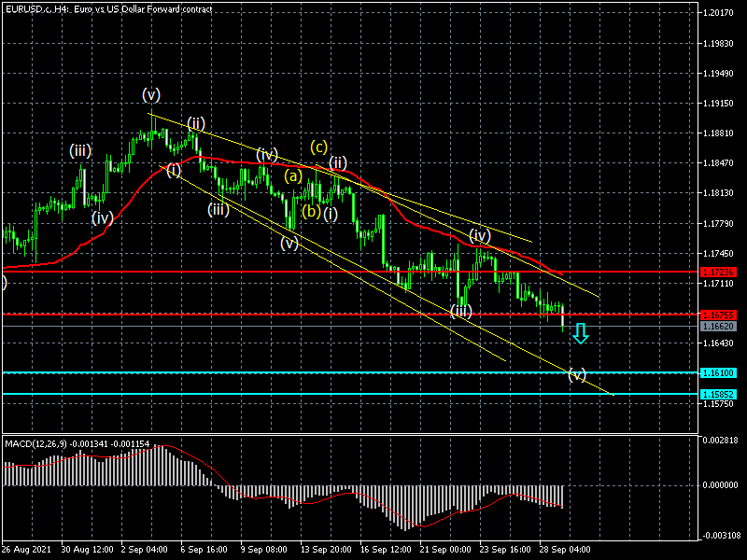
Task: Click the cyan down arrow marker
Action: 580,333
